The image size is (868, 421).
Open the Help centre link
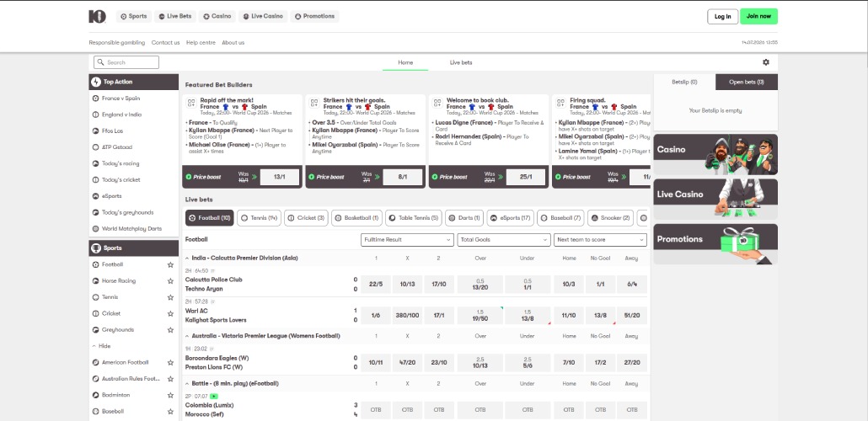(201, 43)
